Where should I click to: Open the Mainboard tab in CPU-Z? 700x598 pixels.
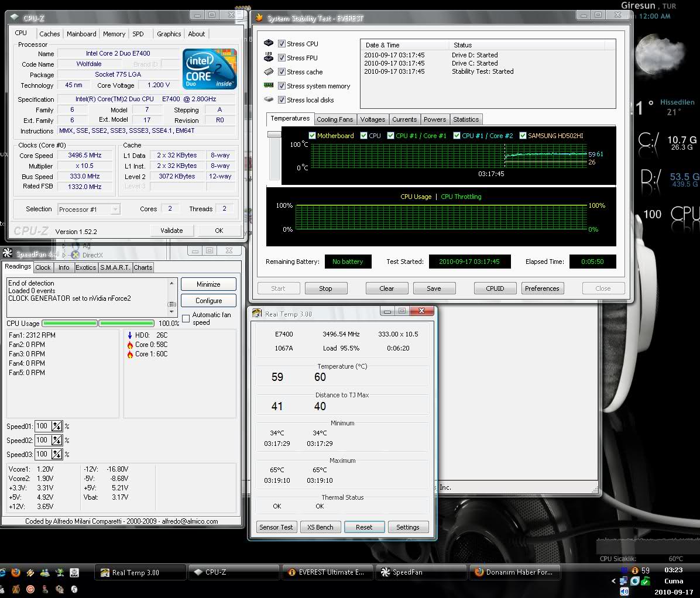point(81,34)
